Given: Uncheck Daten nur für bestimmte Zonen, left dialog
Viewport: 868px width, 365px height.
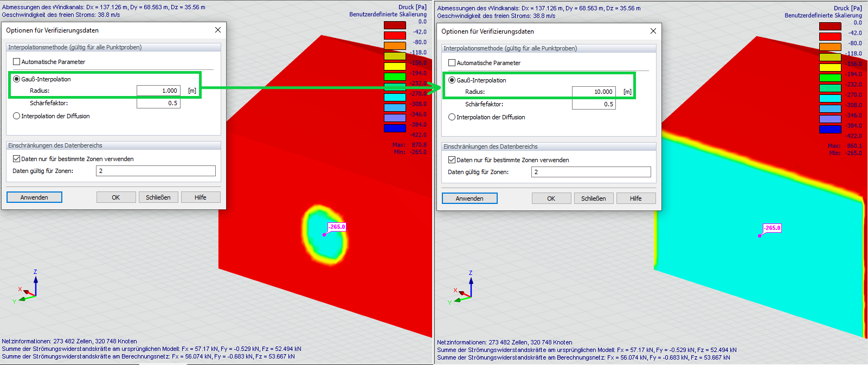Looking at the screenshot, I should 16,159.
